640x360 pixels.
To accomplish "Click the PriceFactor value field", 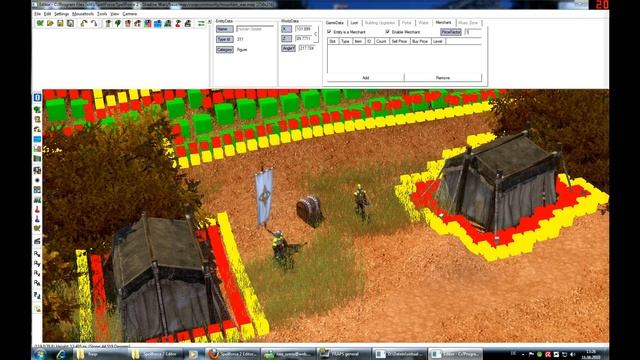I will [473, 32].
